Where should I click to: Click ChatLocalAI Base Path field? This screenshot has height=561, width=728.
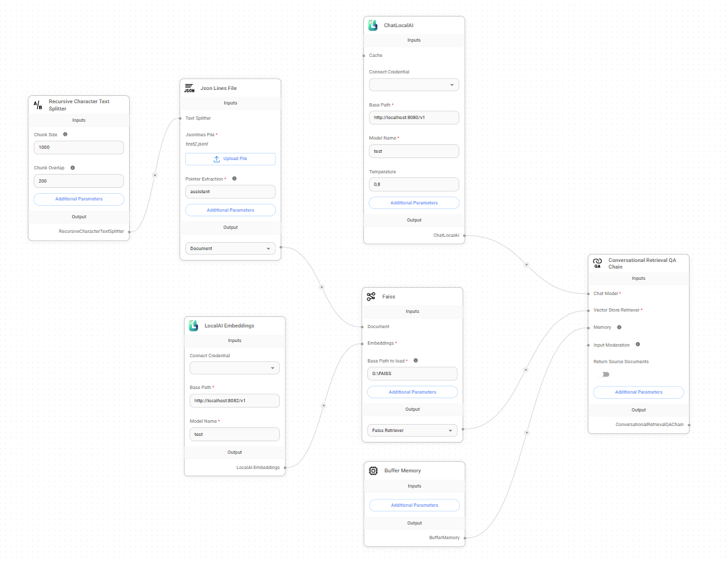pyautogui.click(x=414, y=118)
